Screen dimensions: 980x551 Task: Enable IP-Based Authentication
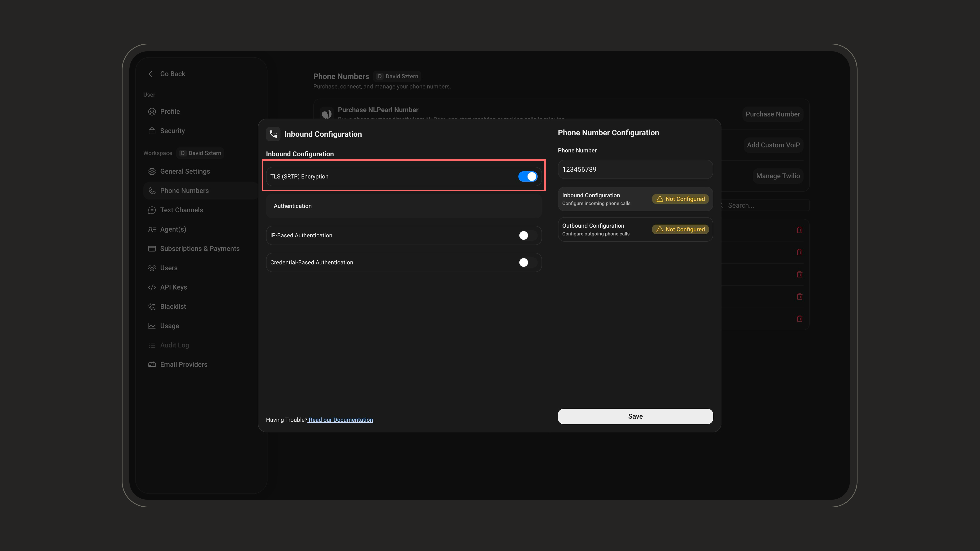(528, 235)
